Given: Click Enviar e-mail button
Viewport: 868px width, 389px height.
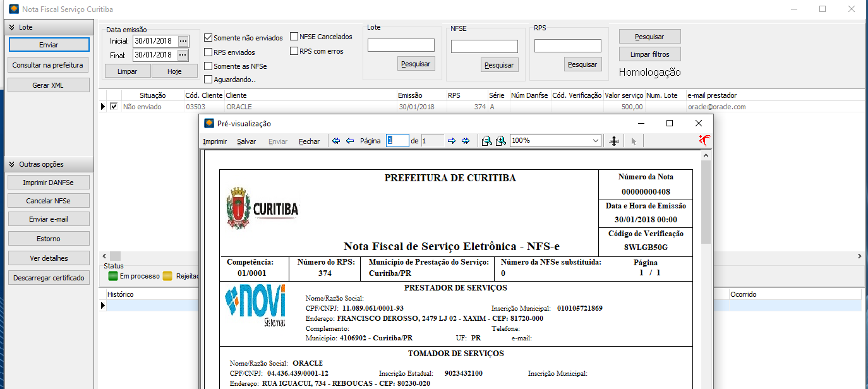Looking at the screenshot, I should click(49, 219).
